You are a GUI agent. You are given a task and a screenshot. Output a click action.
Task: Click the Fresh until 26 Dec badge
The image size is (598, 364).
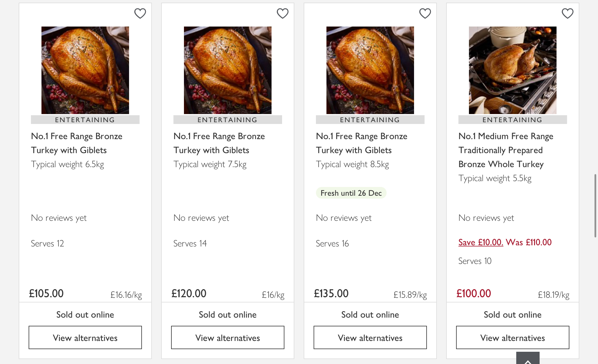[x=351, y=193]
